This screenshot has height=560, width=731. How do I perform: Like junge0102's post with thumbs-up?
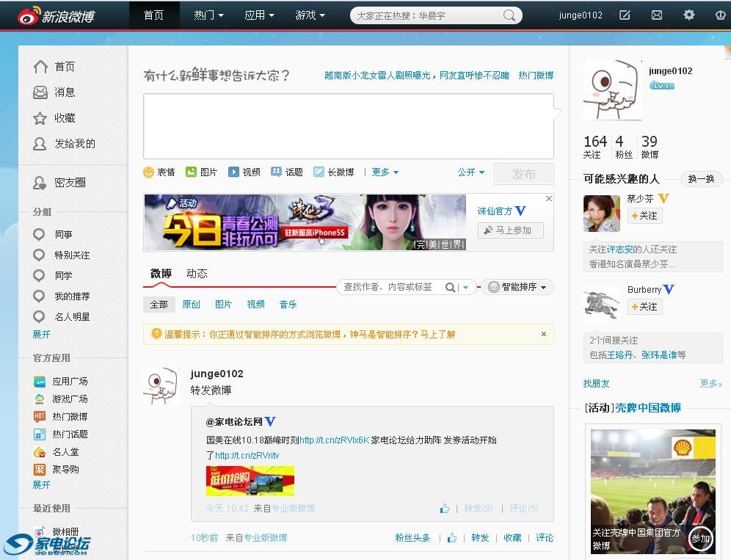click(x=452, y=538)
